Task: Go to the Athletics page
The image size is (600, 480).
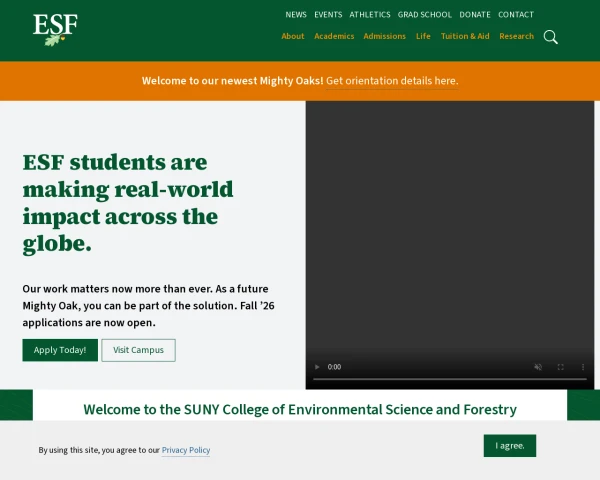Action: (370, 15)
